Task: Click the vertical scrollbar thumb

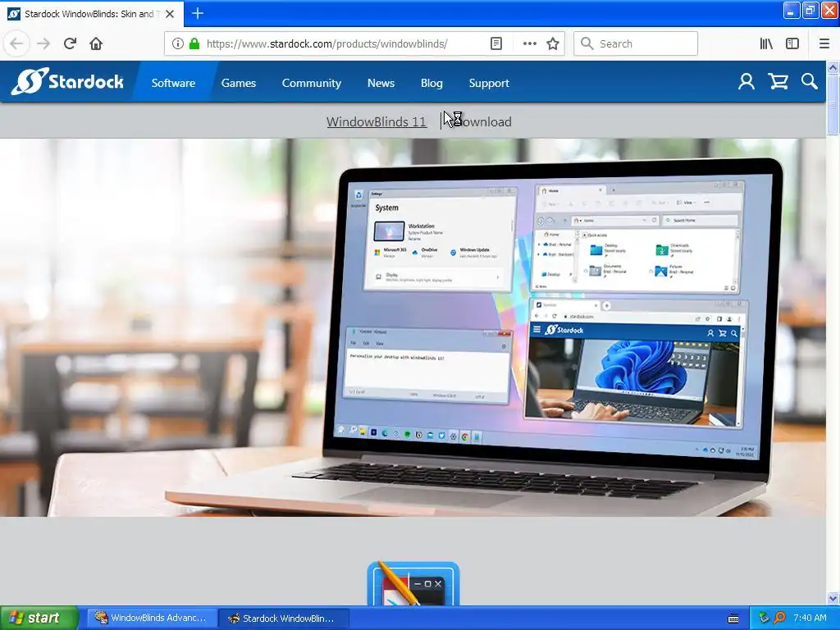Action: click(833, 104)
